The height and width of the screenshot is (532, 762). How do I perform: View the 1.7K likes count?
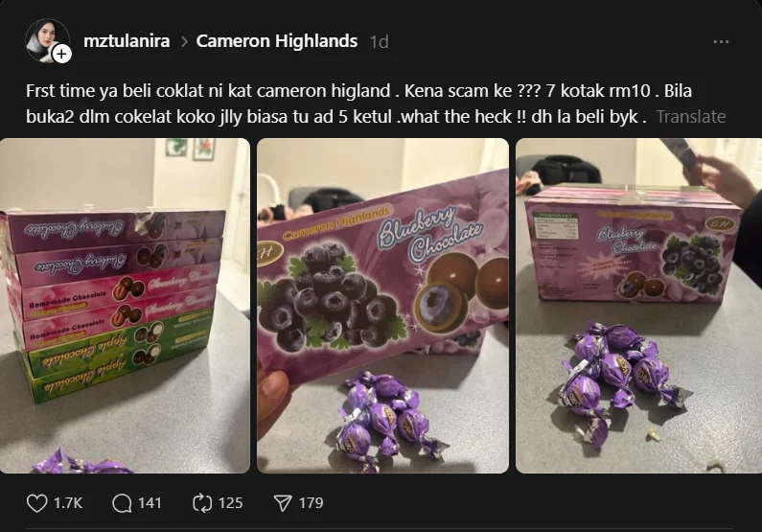pos(67,503)
